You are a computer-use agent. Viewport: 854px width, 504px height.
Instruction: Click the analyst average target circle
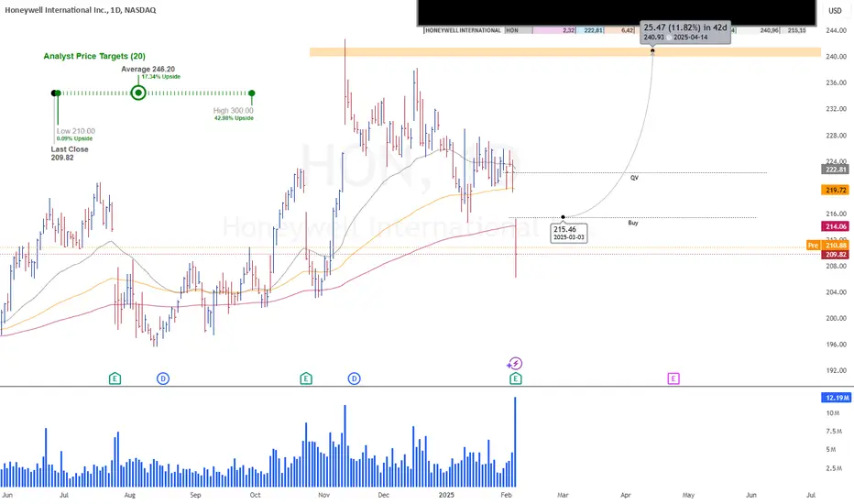click(x=138, y=93)
